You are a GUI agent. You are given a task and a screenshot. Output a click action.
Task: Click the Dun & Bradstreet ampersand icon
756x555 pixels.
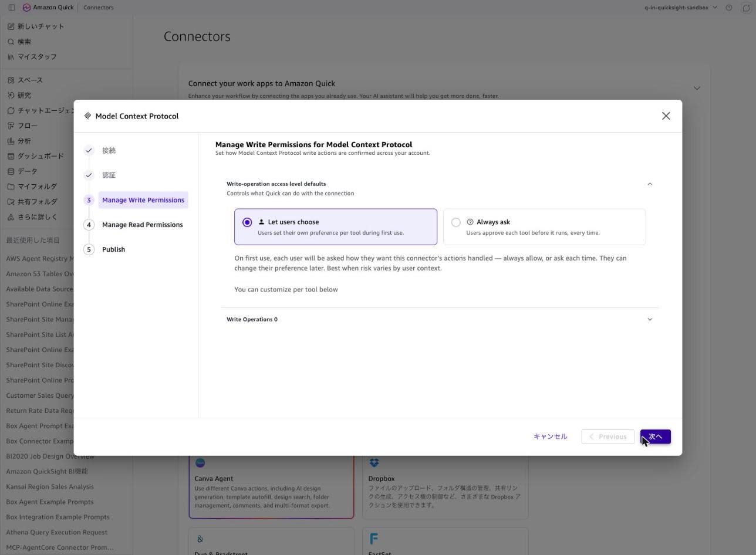point(200,539)
